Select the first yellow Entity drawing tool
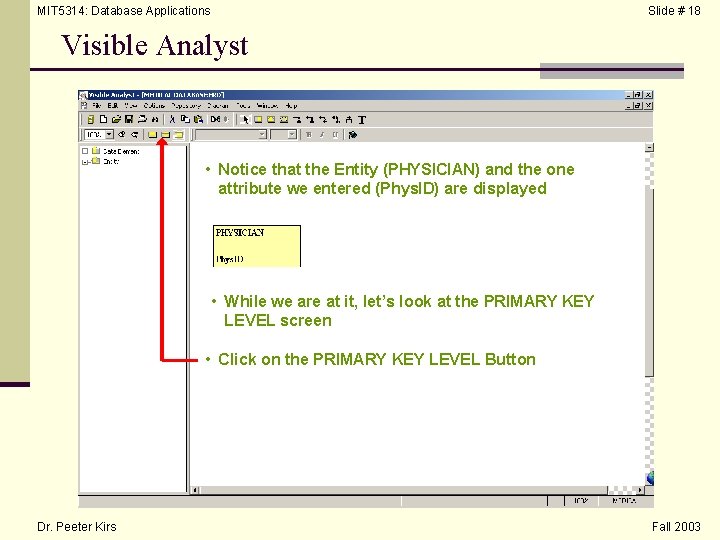The image size is (720, 540). [x=258, y=120]
